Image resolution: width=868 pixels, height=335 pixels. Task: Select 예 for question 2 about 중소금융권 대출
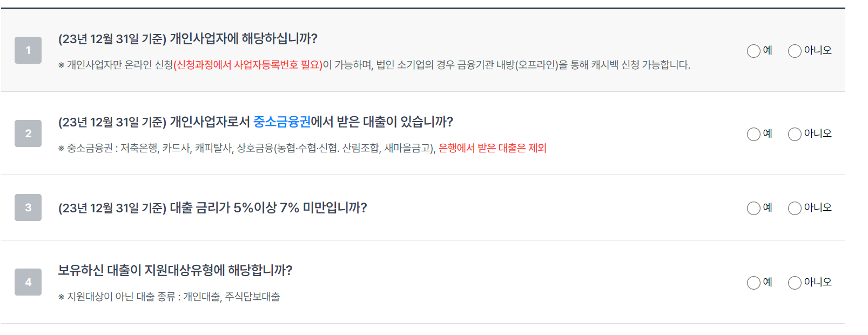click(x=753, y=134)
